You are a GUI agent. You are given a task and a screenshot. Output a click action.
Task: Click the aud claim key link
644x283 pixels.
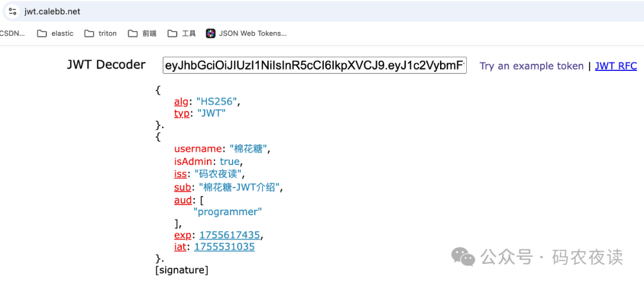point(182,200)
